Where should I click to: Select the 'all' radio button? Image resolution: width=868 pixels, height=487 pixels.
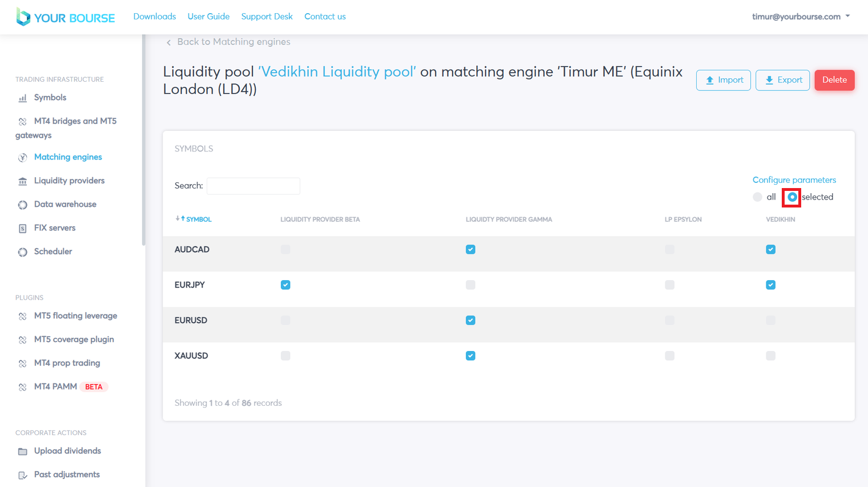757,197
